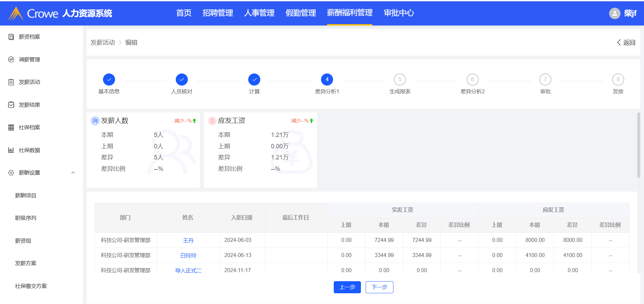Open 薪酬项目 in the sidebar
The height and width of the screenshot is (304, 644).
click(x=25, y=196)
